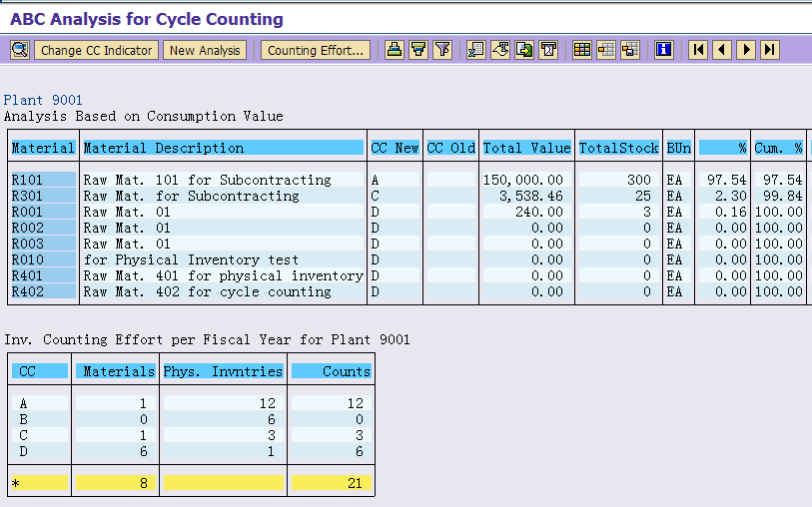Select material R401 row

point(44,275)
